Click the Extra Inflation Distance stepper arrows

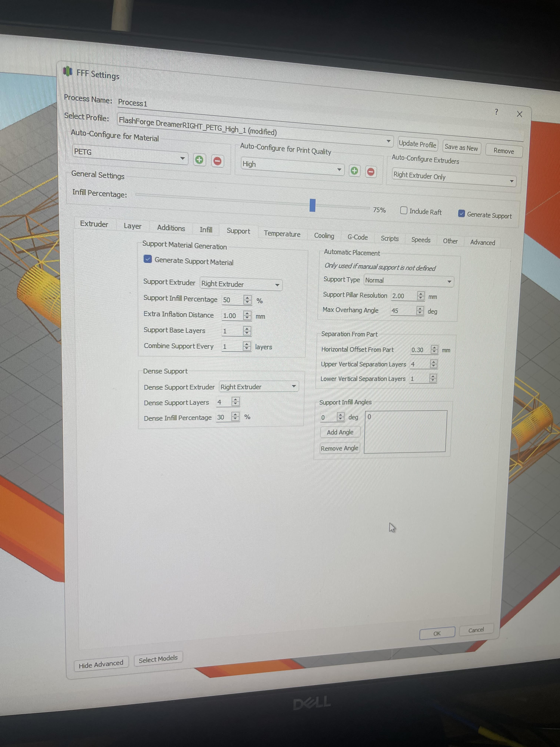(247, 315)
